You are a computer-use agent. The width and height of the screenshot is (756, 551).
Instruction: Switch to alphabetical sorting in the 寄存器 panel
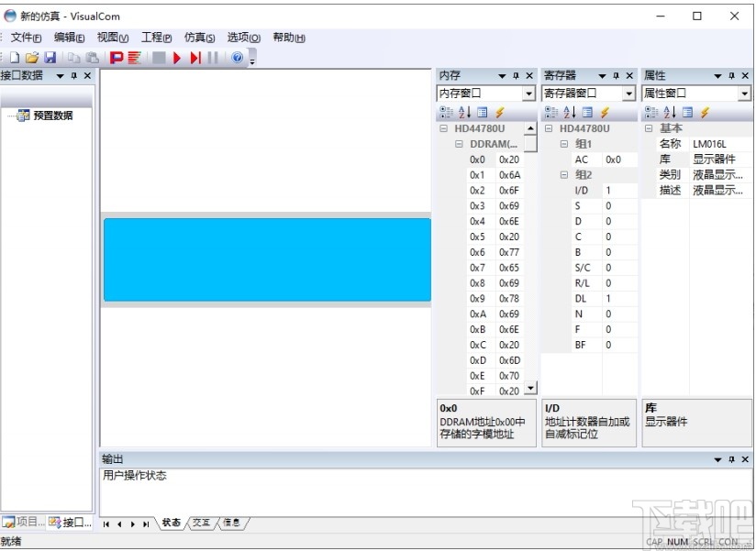tap(567, 111)
